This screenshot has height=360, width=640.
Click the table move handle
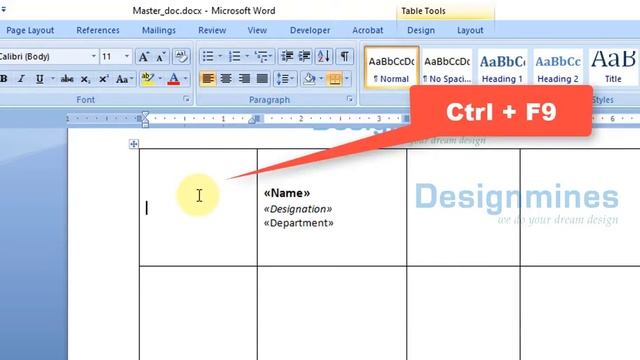(x=133, y=144)
